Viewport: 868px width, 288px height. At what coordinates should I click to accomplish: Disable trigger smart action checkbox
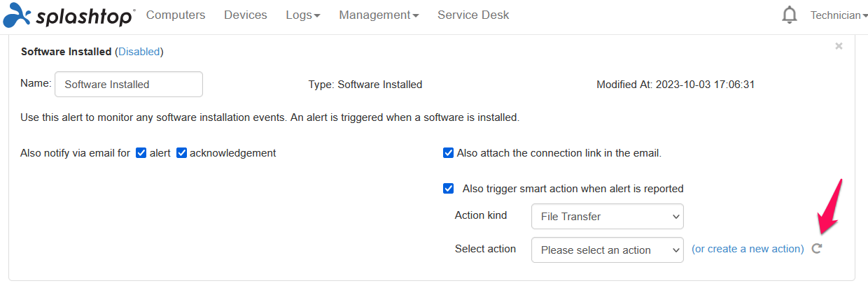point(449,189)
